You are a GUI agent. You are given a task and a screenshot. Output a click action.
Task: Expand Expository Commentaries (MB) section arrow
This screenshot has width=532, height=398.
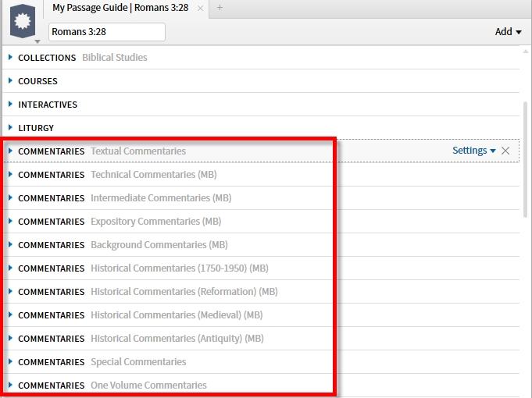tap(10, 221)
